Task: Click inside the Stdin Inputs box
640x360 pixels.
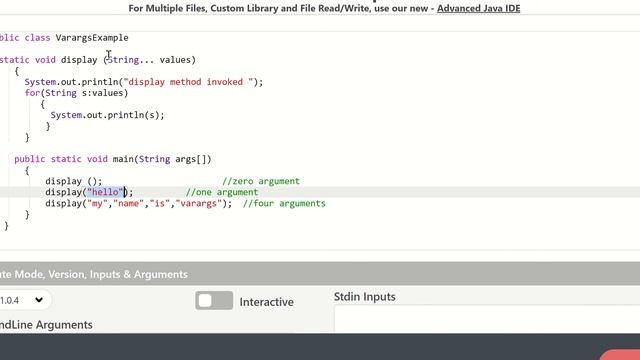Action: [x=487, y=319]
